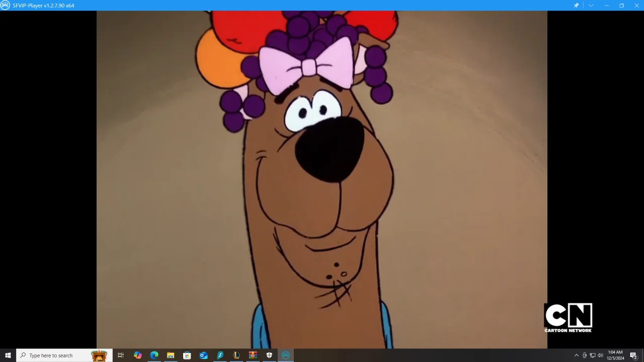Open Task View from taskbar

121,355
